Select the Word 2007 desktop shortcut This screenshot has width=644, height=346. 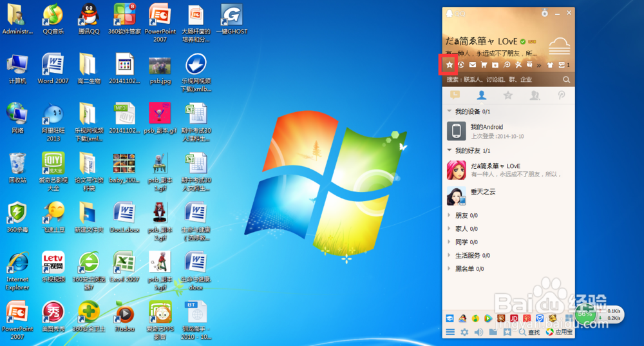coord(53,68)
